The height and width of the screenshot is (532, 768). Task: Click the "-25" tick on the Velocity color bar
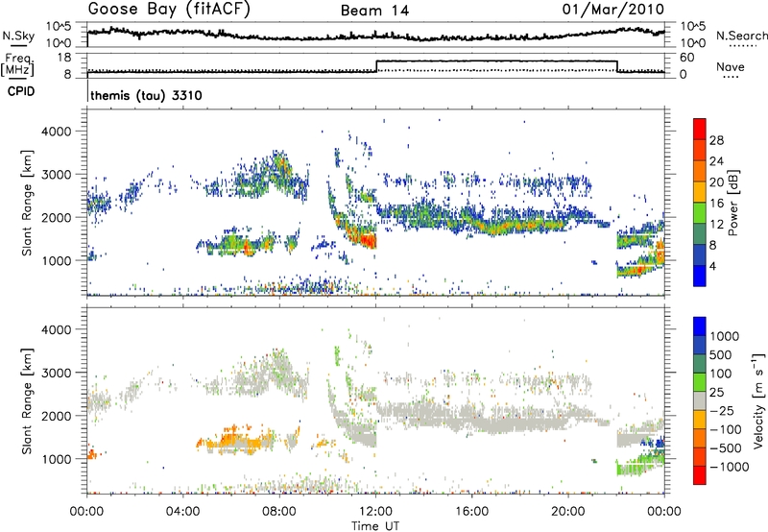(724, 410)
